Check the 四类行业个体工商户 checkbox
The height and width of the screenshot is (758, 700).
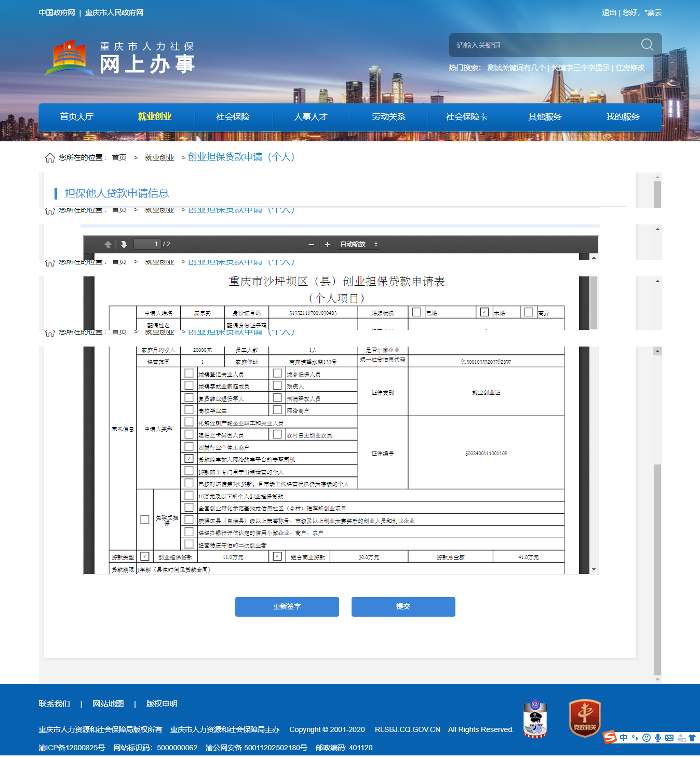pyautogui.click(x=189, y=447)
